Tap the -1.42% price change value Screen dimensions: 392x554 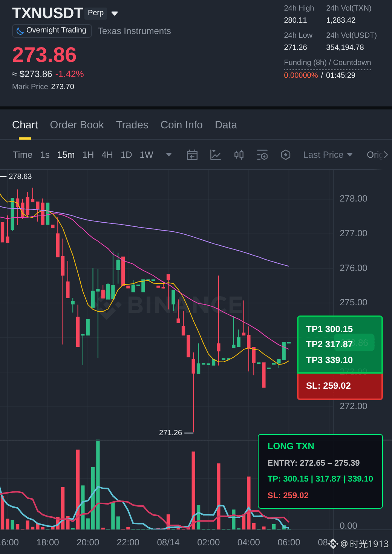70,74
